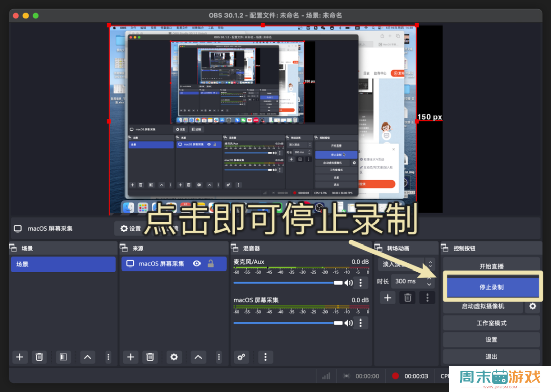Add a transition with the plus icon
This screenshot has width=551, height=392.
(387, 297)
